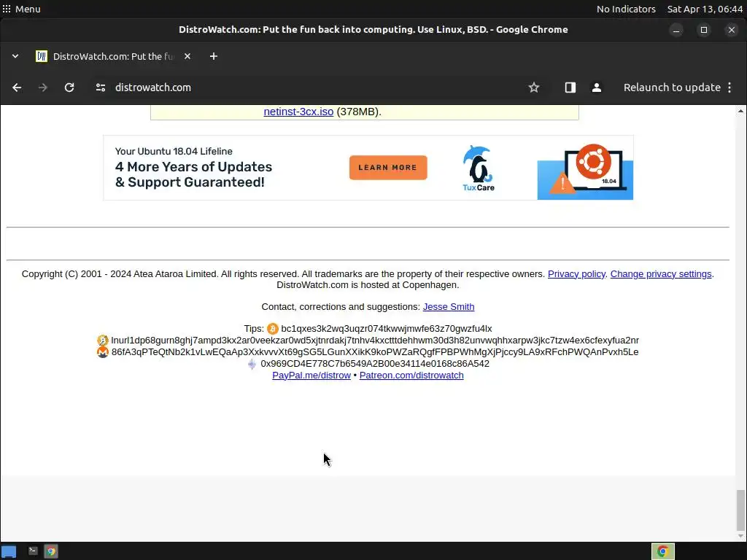Click the distrowatch.com address bar
747x560 pixels.
pyautogui.click(x=309, y=87)
